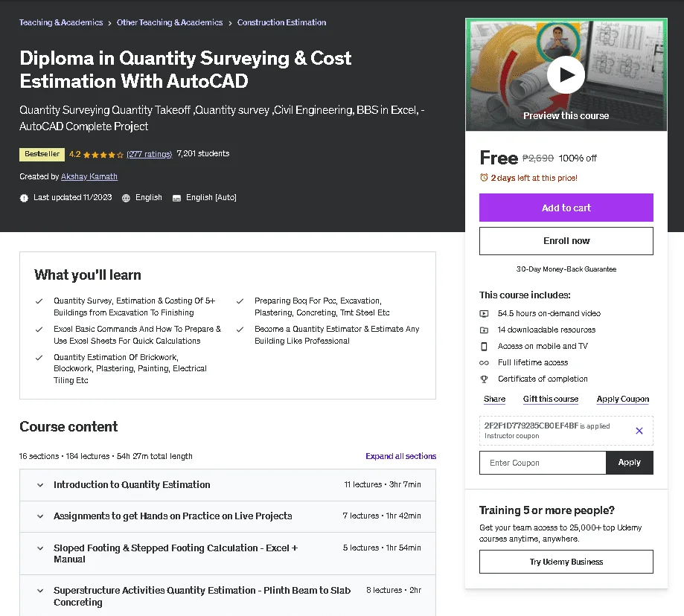Click the 'Free' price label

click(x=499, y=158)
